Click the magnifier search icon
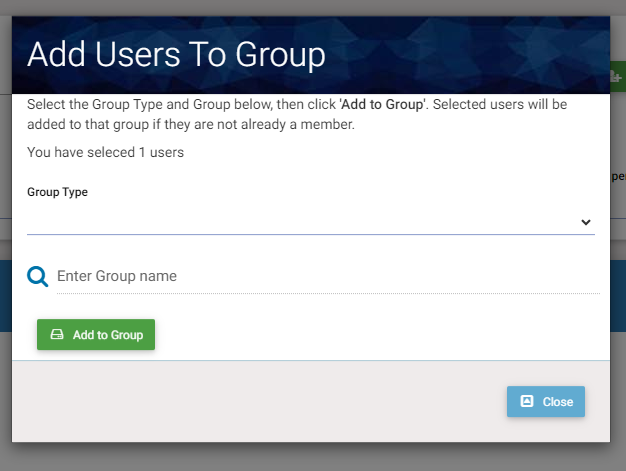Screen dimensions: 626x471 [x=38, y=277]
